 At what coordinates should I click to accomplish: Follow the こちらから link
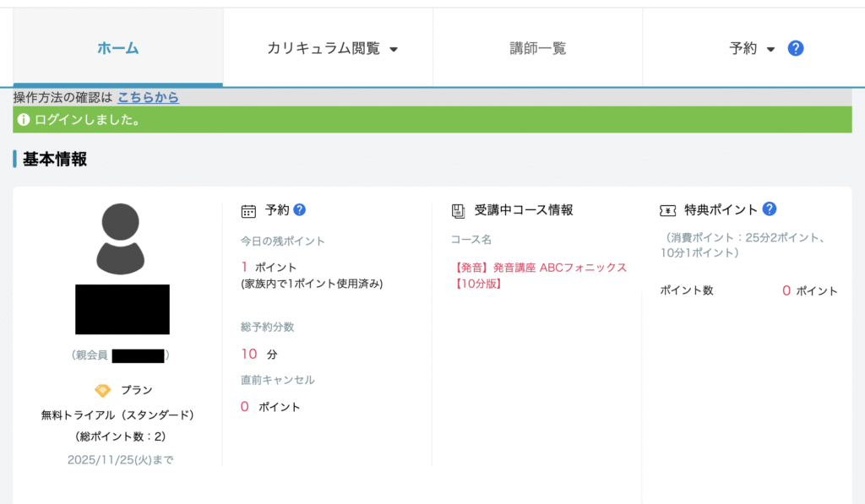click(x=148, y=97)
